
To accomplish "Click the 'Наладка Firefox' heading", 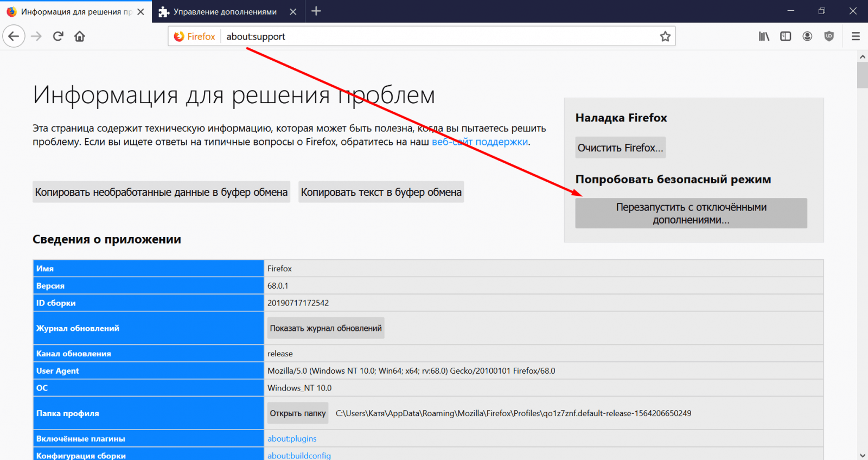I will (621, 118).
